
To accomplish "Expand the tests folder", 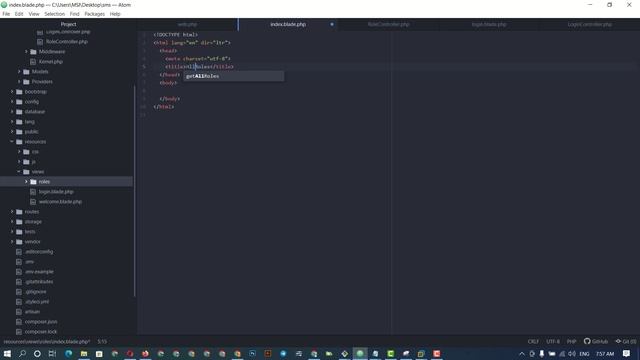I will (12, 232).
